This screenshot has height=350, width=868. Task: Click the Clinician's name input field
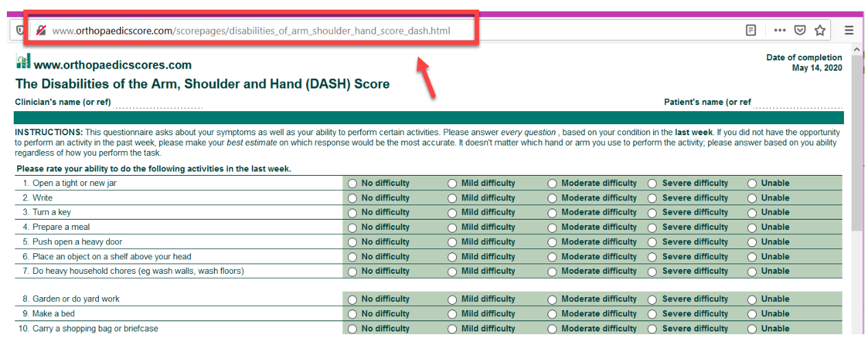point(158,103)
